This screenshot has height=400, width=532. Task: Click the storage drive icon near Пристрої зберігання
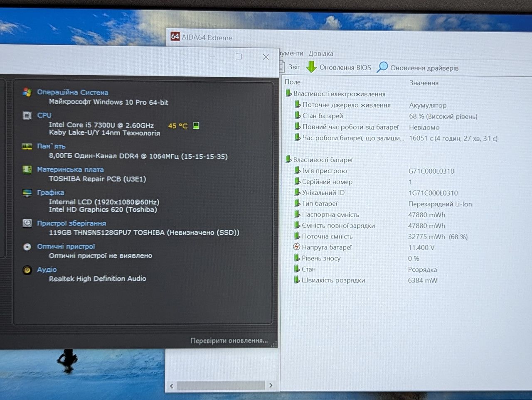27,223
